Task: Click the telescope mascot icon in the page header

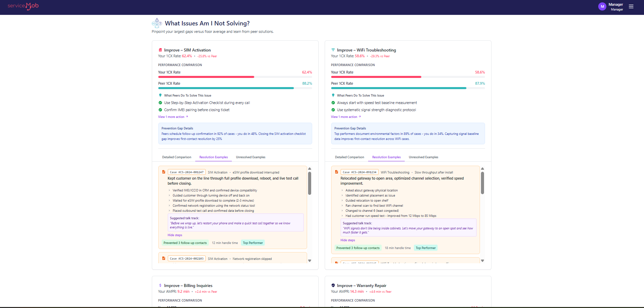Action: 157,23
